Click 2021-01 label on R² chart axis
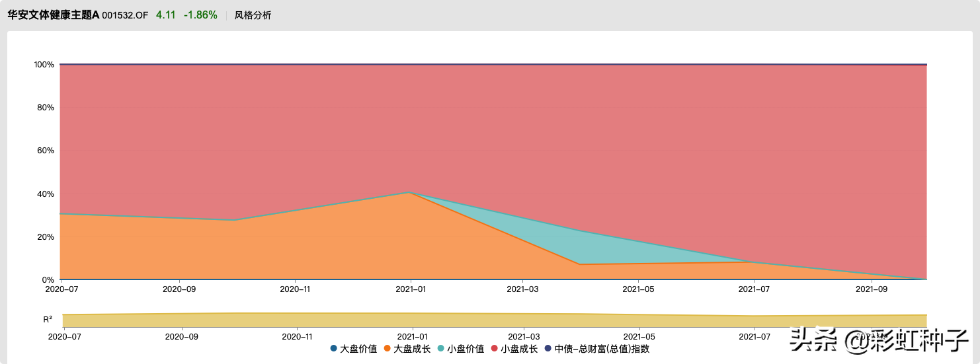This screenshot has width=980, height=364. [413, 336]
